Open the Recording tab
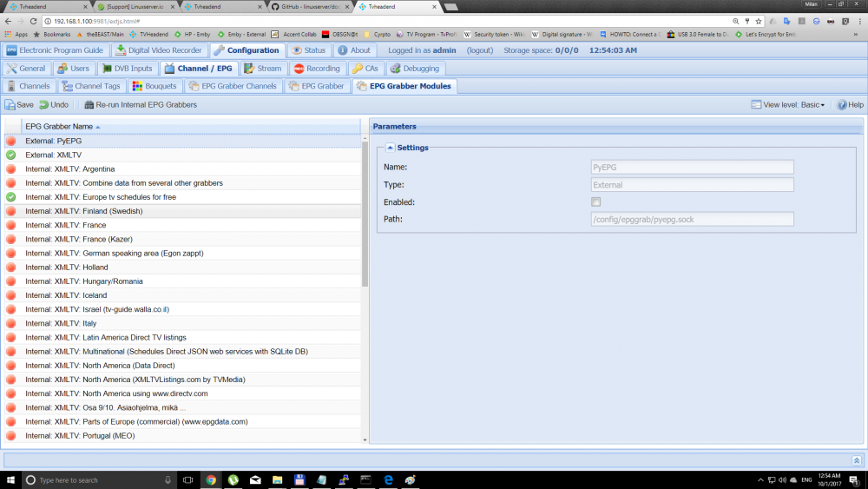The height and width of the screenshot is (489, 868). (317, 68)
